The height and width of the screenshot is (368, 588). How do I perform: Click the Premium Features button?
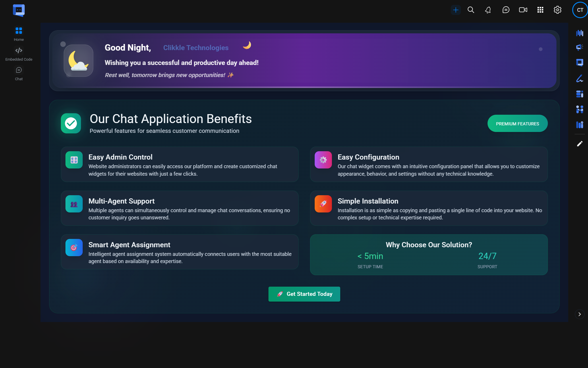[517, 124]
